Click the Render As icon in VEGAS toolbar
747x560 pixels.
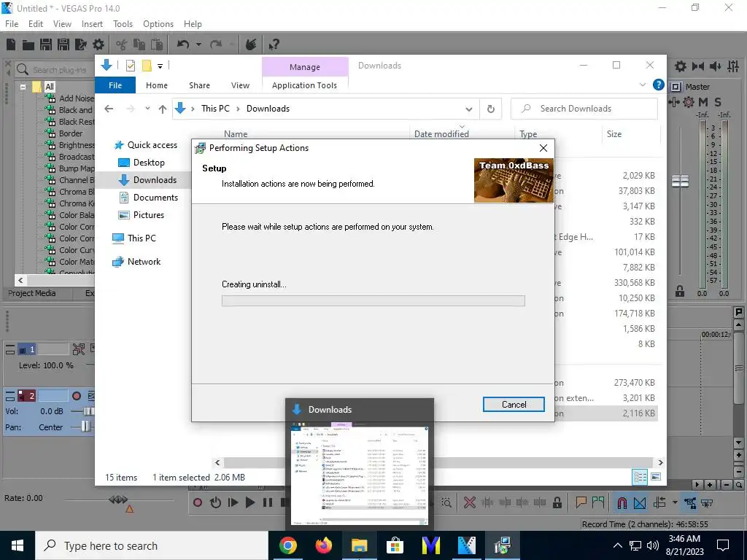click(x=81, y=44)
